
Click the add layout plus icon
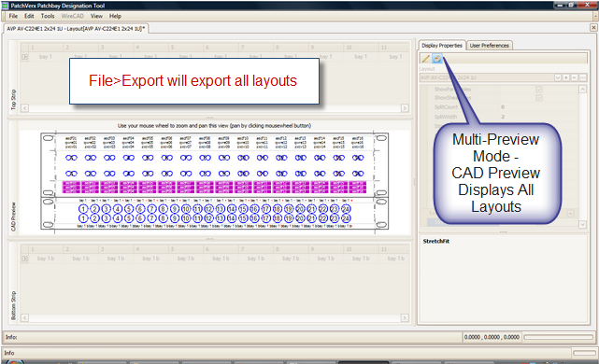(566, 77)
